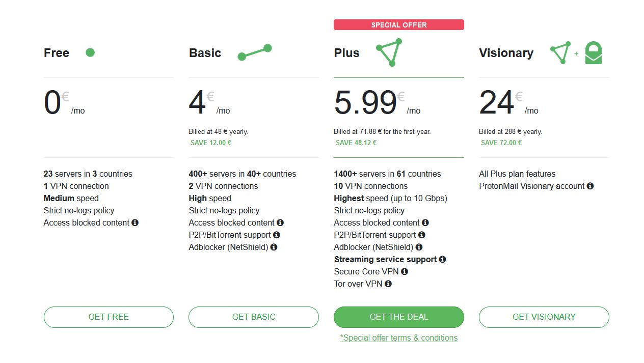Click info icon beside Basic plan's Access blocked content

pyautogui.click(x=280, y=222)
